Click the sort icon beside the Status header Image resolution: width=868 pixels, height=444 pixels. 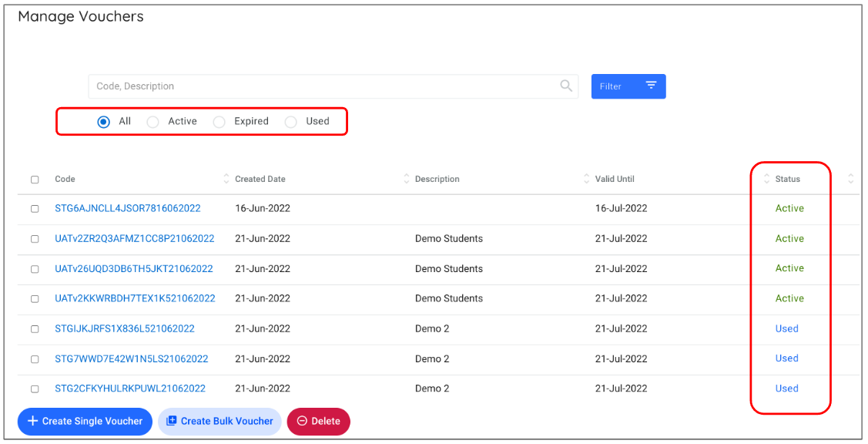pyautogui.click(x=766, y=178)
